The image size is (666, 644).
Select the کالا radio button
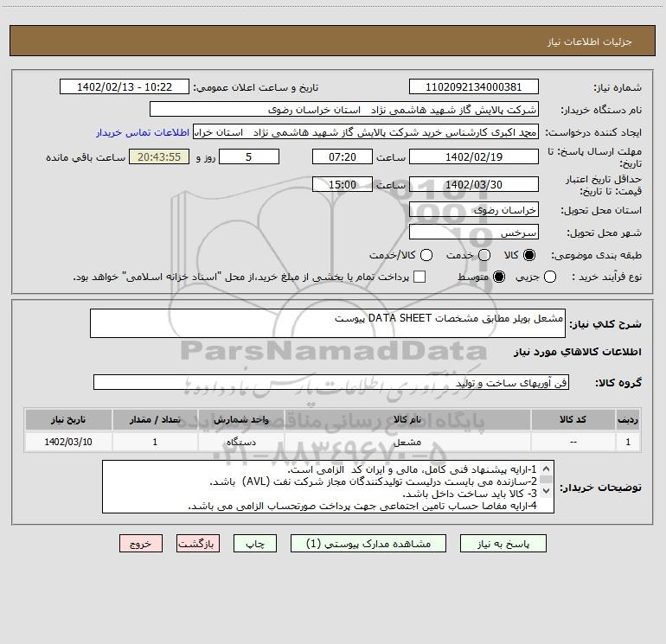(x=529, y=255)
